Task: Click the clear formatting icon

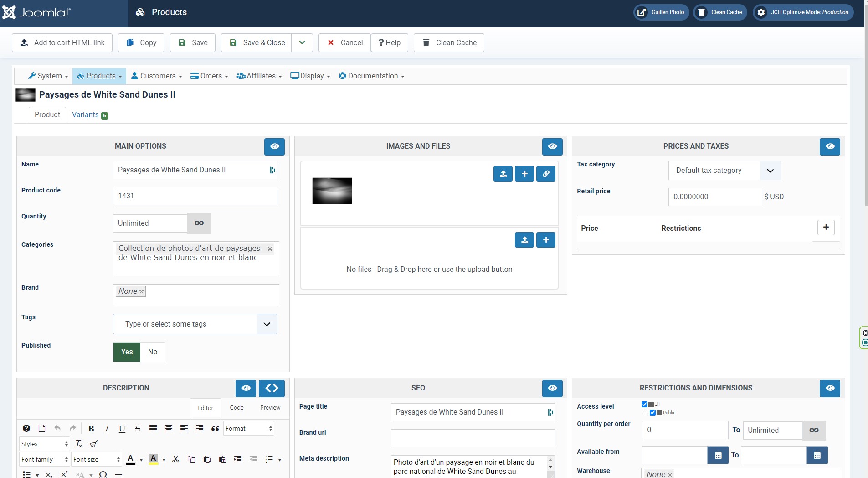Action: (78, 444)
